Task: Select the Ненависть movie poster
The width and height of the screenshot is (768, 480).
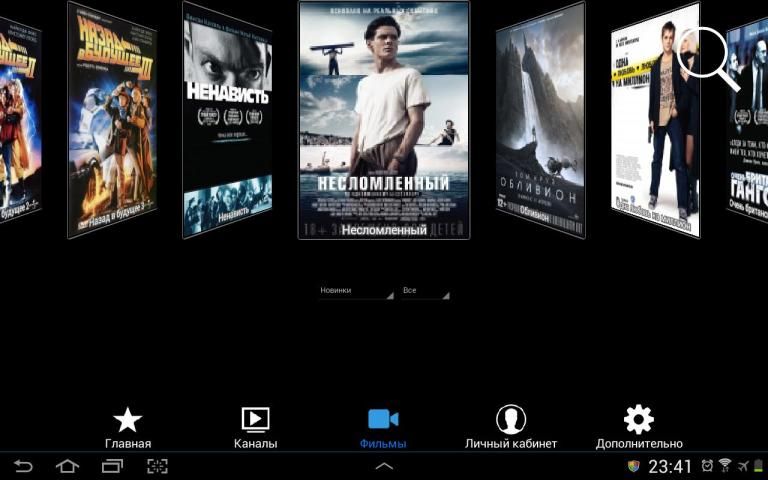Action: click(227, 120)
